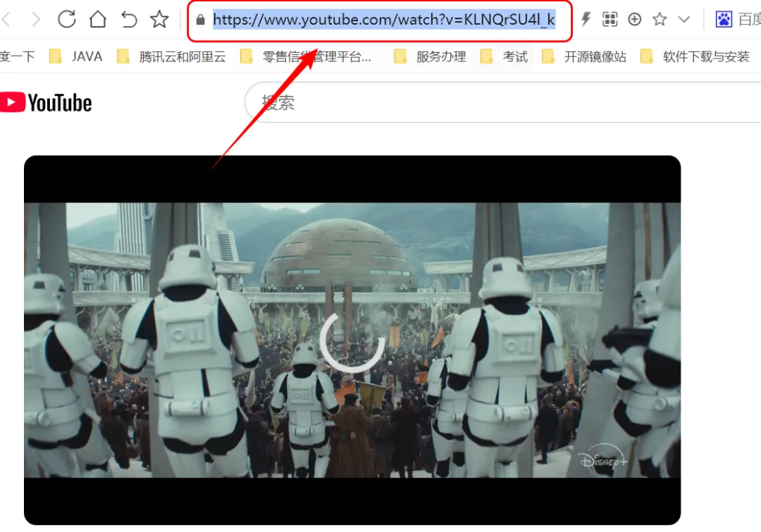Click the padlock site security icon
761x532 pixels.
pyautogui.click(x=200, y=20)
